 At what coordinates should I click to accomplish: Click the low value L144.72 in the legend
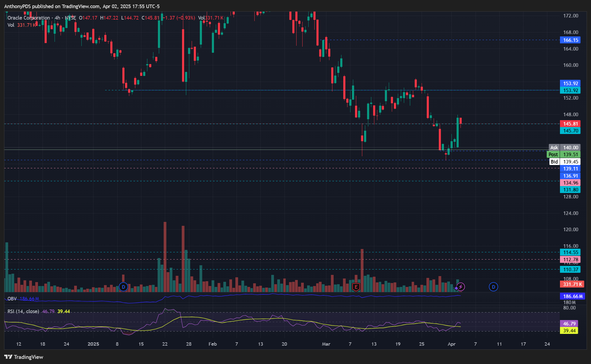(x=130, y=18)
